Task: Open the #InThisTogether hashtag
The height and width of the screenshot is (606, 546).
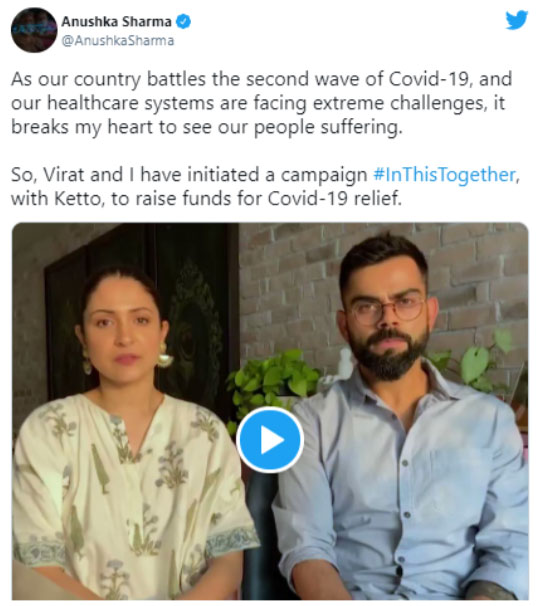Action: (444, 175)
